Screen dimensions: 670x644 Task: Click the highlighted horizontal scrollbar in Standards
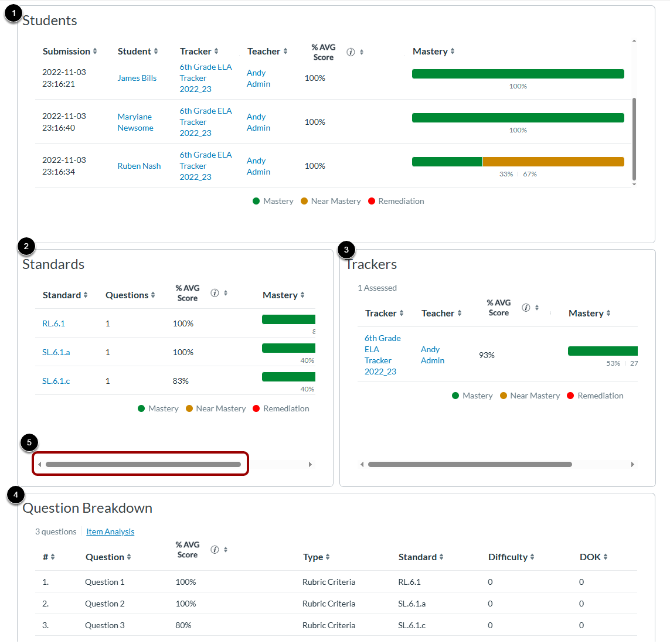140,464
